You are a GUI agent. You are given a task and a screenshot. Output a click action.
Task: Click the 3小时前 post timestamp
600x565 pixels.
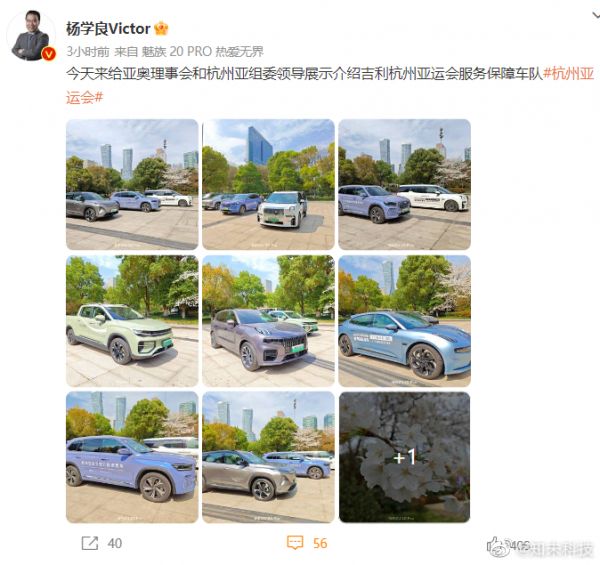click(88, 52)
